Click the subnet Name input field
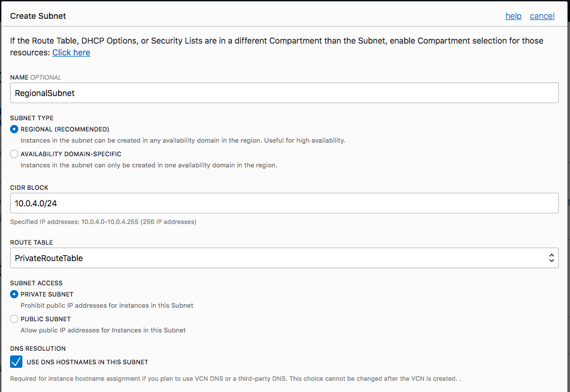 coord(284,93)
